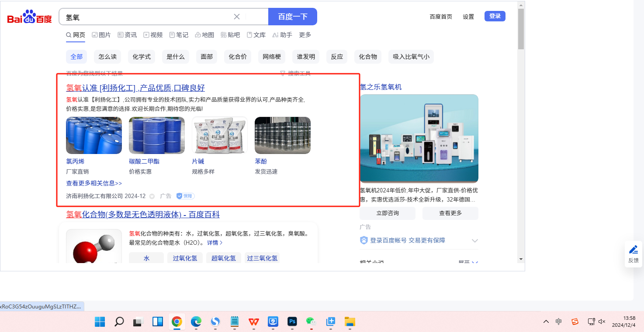Screen dimensions: 644x332
Task: Switch to the 地图 tab
Action: tap(204, 35)
